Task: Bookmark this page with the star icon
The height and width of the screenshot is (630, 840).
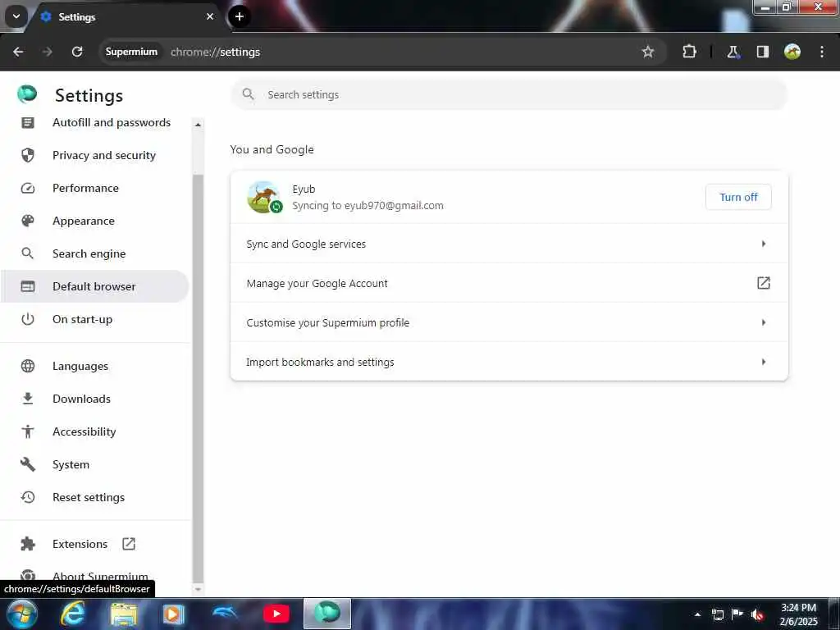Action: coord(648,52)
